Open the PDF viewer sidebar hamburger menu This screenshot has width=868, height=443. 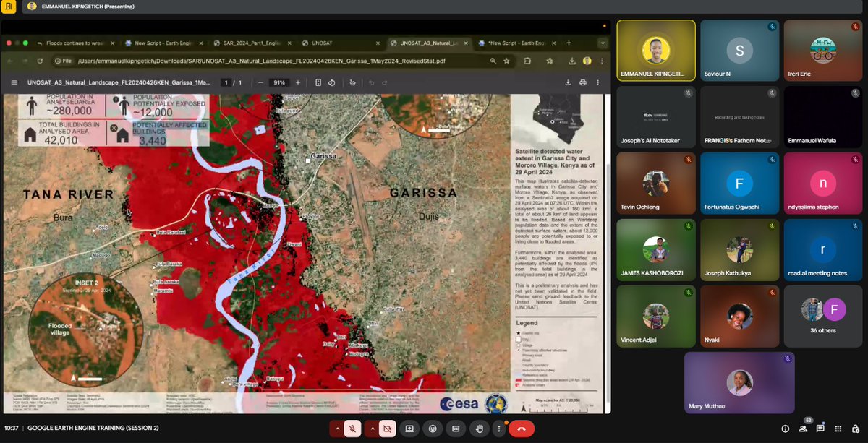(x=14, y=82)
